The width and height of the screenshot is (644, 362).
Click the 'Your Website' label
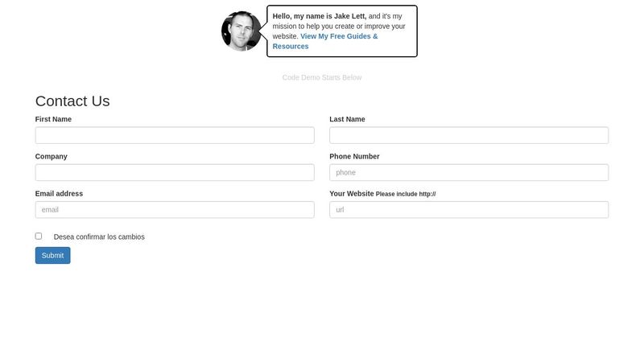click(352, 194)
